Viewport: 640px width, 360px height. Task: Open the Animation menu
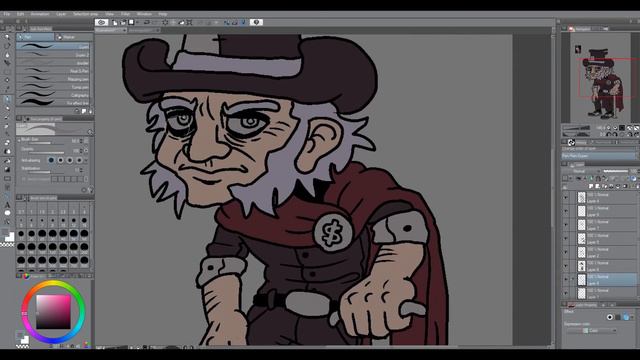(x=40, y=14)
